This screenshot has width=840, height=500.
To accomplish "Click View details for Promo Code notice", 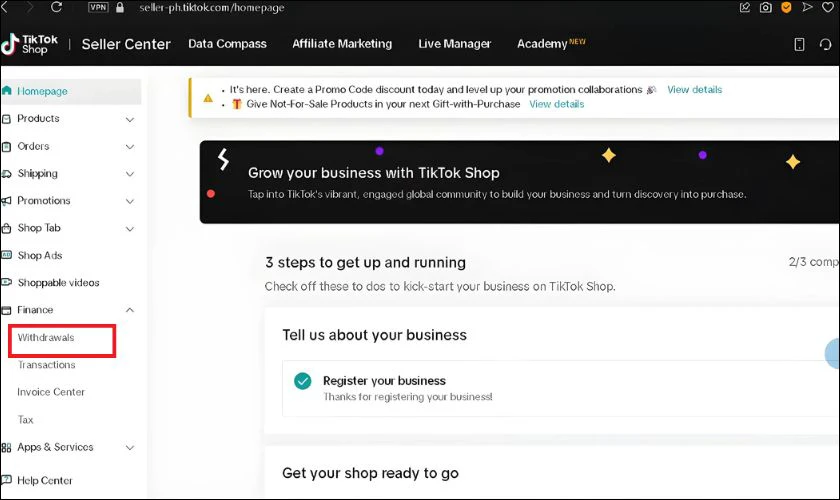I will (x=694, y=89).
